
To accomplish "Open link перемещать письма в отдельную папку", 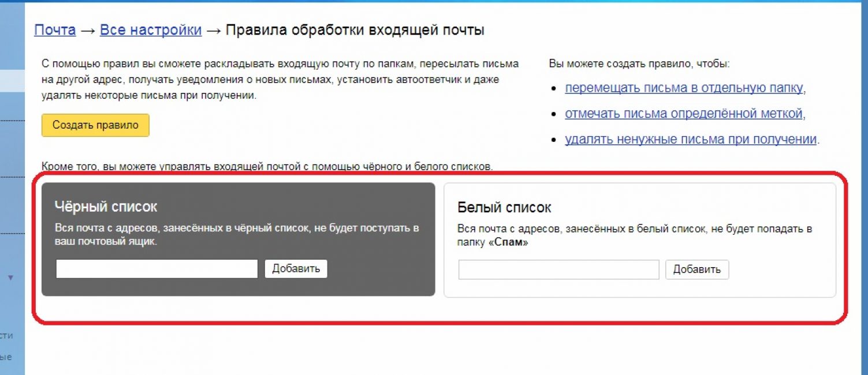I will [x=684, y=88].
